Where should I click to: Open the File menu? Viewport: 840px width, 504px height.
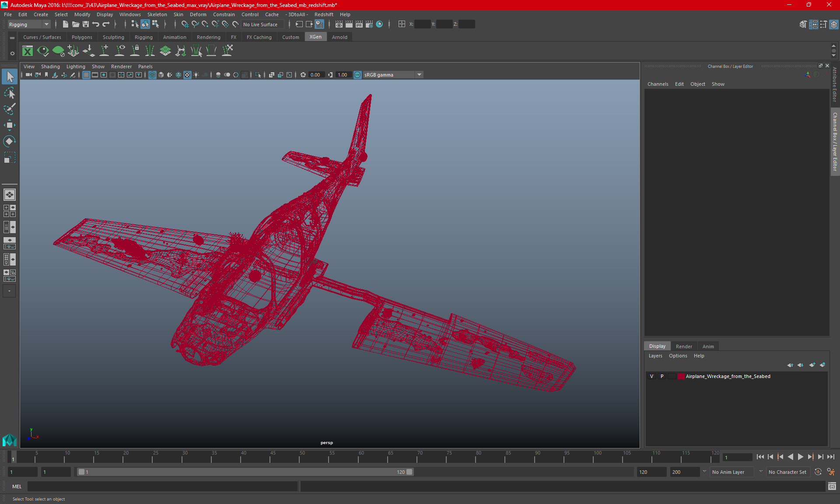point(8,14)
